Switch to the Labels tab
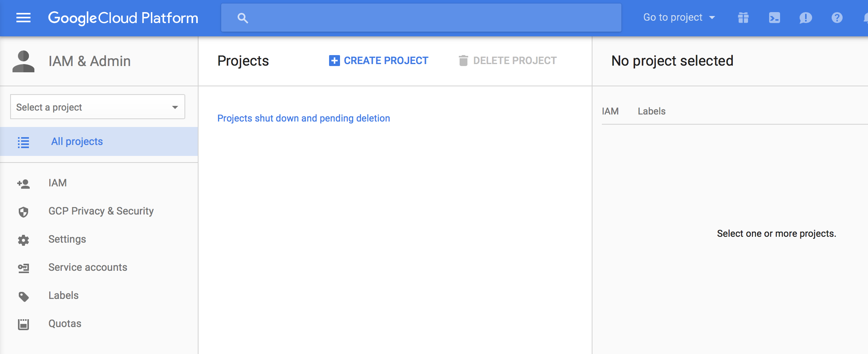 651,111
